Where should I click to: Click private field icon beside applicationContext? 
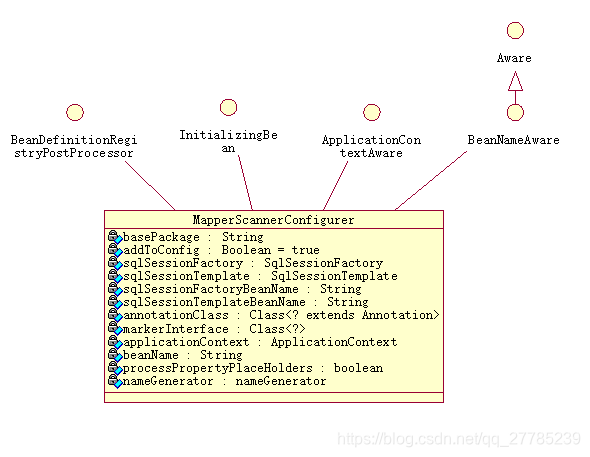pos(115,342)
